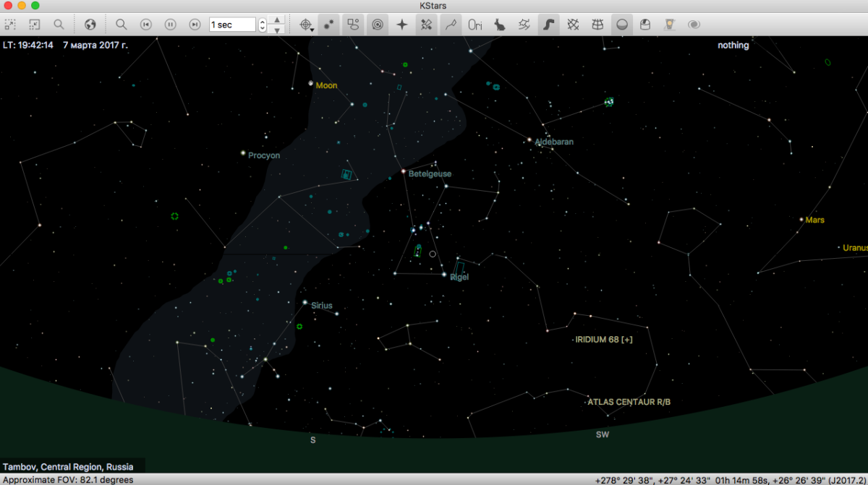
Task: Open the find object search icon
Action: (x=58, y=25)
